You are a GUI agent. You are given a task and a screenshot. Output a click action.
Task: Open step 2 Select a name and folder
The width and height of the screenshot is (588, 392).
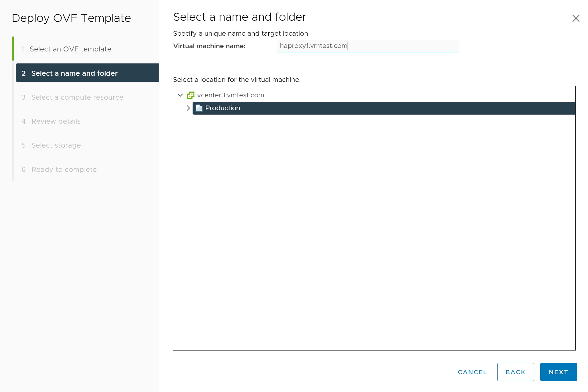(74, 73)
